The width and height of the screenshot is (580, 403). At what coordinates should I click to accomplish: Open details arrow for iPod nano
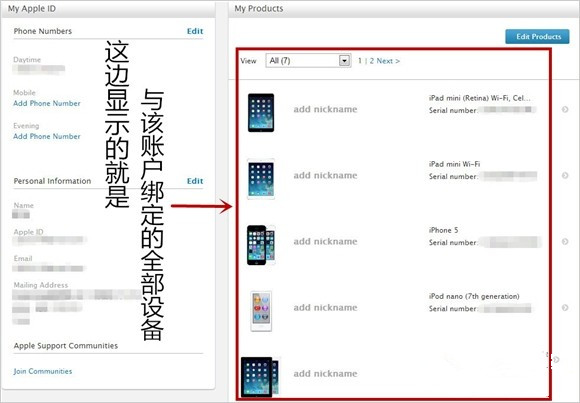(565, 308)
